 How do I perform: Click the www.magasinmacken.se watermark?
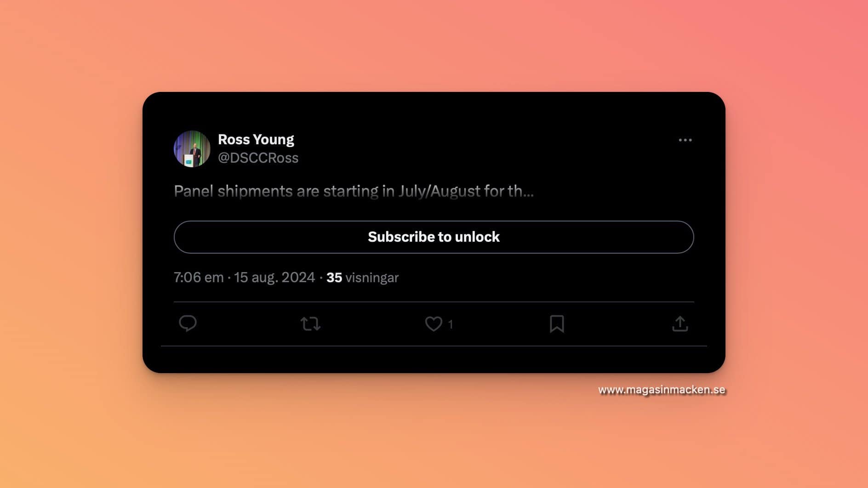(x=662, y=390)
